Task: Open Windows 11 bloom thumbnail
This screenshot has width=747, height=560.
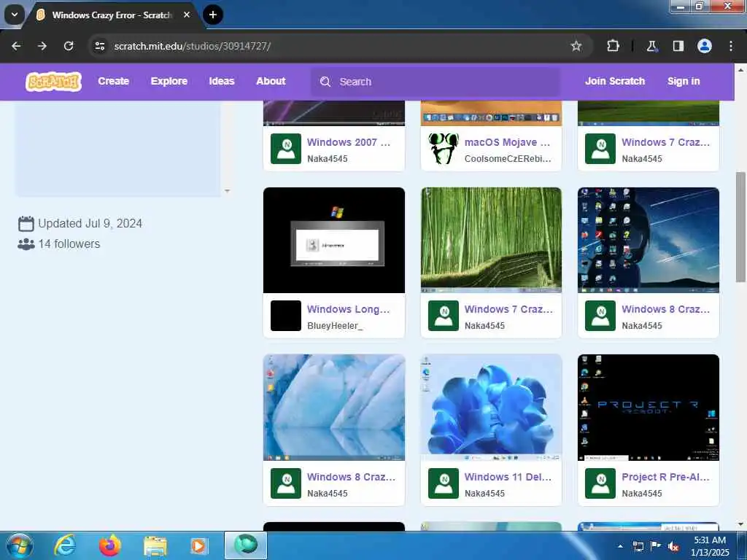Action: point(491,407)
